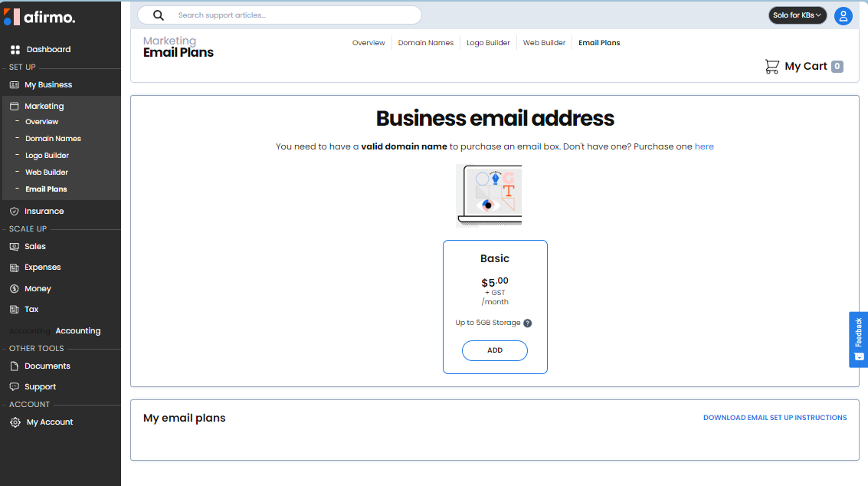
Task: Open Documents menu item
Action: 47,366
